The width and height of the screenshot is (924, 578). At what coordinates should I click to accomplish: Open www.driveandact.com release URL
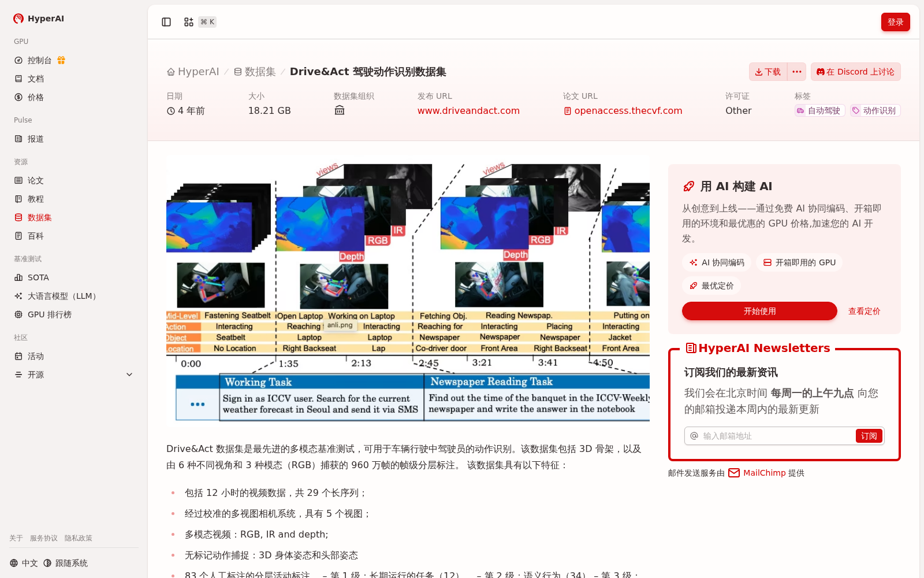tap(468, 110)
